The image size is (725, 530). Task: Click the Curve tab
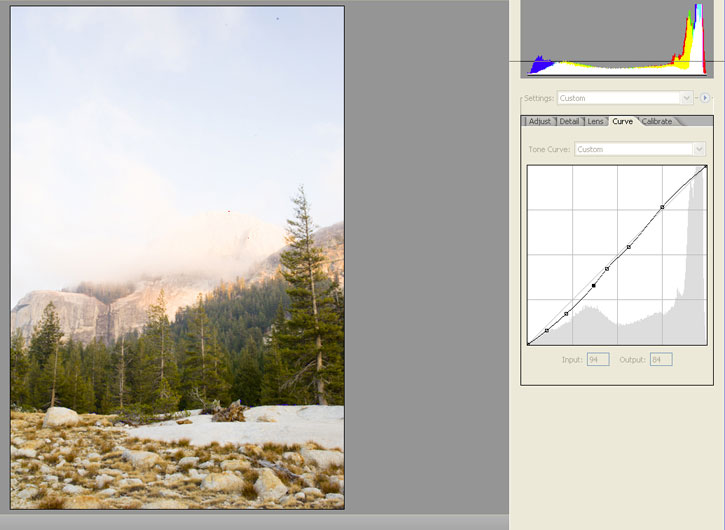(622, 121)
